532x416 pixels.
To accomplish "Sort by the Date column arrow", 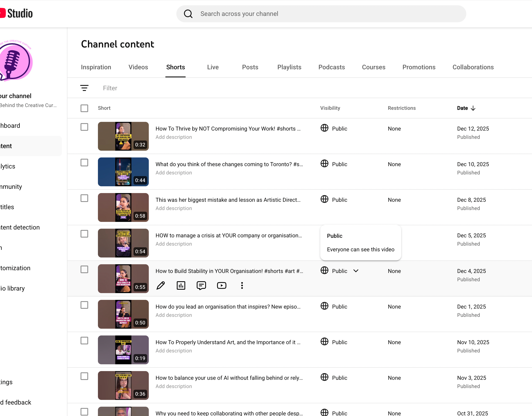I will click(x=473, y=108).
